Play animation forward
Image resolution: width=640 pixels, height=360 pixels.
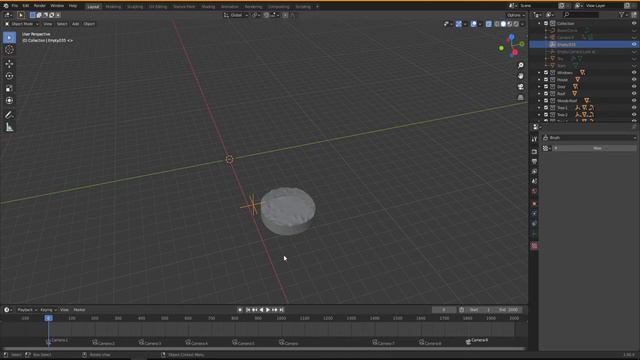[268, 310]
